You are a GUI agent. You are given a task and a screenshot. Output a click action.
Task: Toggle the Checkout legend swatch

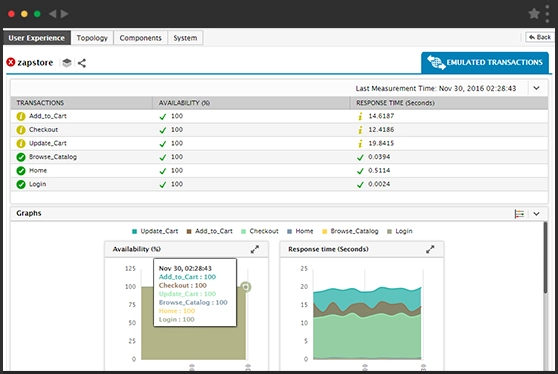click(x=243, y=232)
